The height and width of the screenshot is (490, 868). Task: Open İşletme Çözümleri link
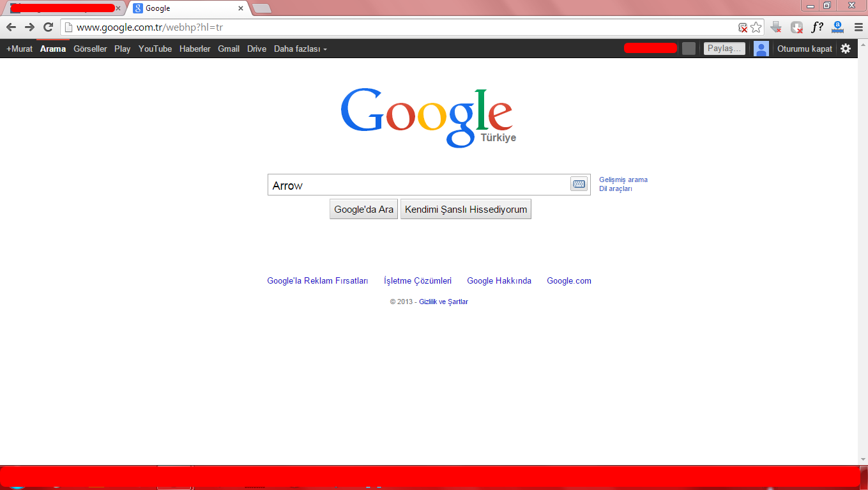tap(418, 280)
